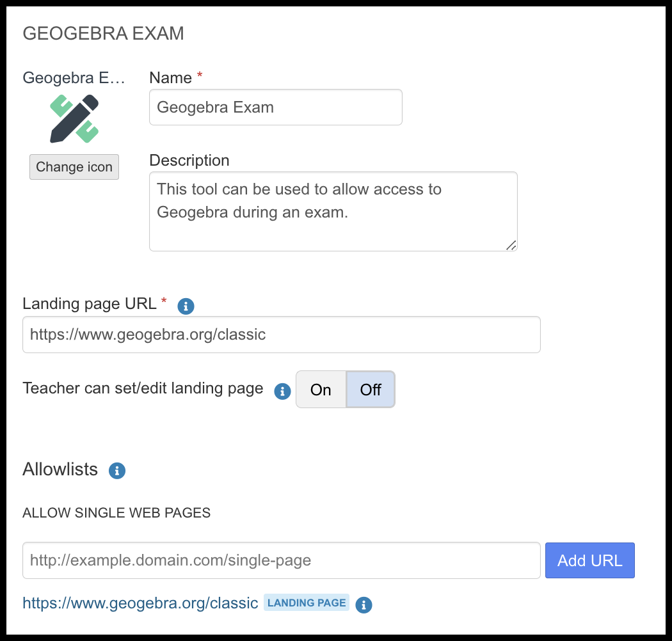Click the Change icon button
Viewport: 672px width, 641px height.
74,166
